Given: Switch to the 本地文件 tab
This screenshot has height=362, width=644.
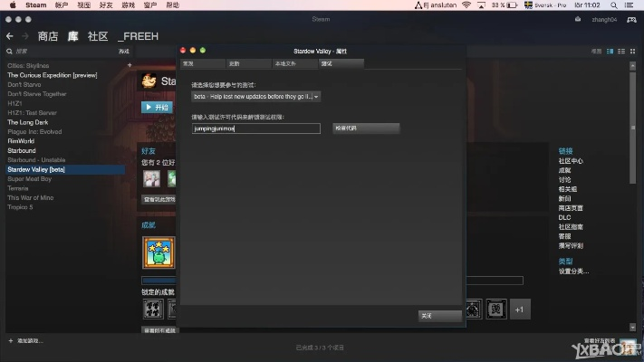Looking at the screenshot, I should [295, 63].
